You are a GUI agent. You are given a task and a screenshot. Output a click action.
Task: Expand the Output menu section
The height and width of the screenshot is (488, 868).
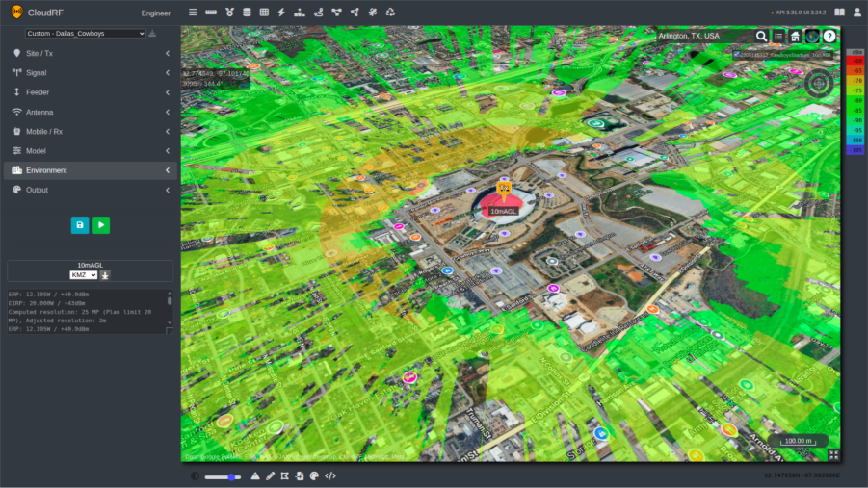point(90,190)
